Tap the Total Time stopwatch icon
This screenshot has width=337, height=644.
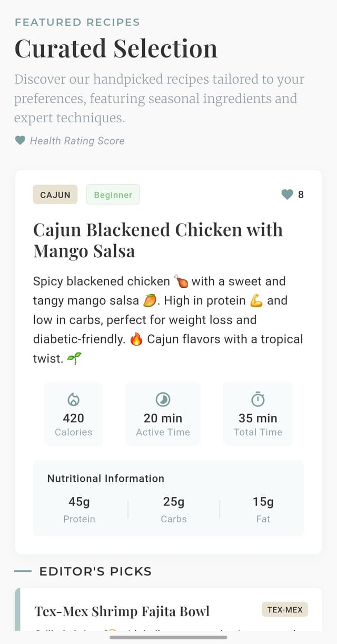tap(257, 399)
